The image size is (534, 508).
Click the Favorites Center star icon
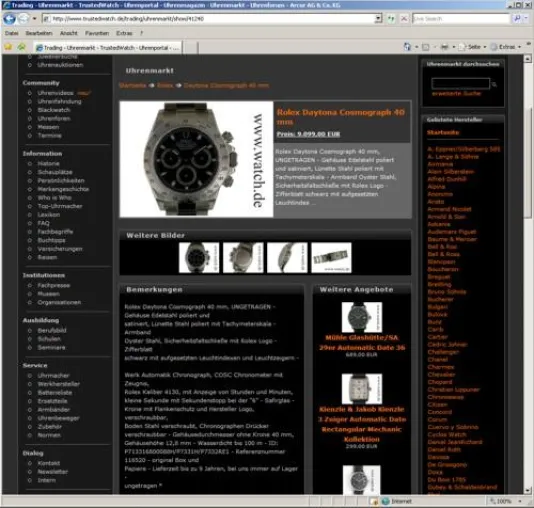[8, 47]
